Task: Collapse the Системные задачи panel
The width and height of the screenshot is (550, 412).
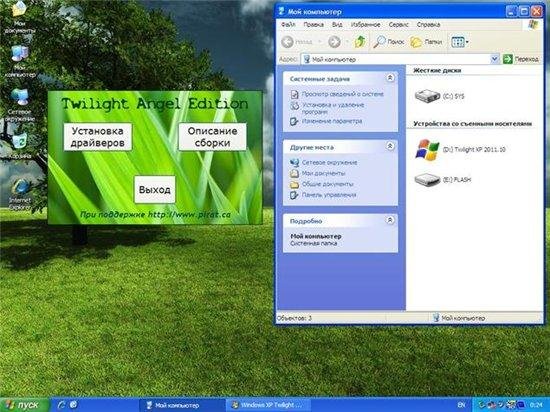Action: pos(390,78)
